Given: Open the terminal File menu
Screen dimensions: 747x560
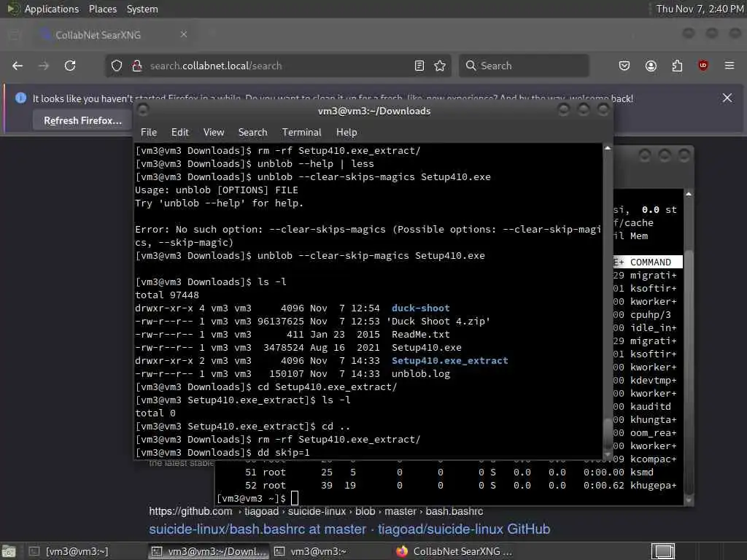Looking at the screenshot, I should tap(149, 133).
